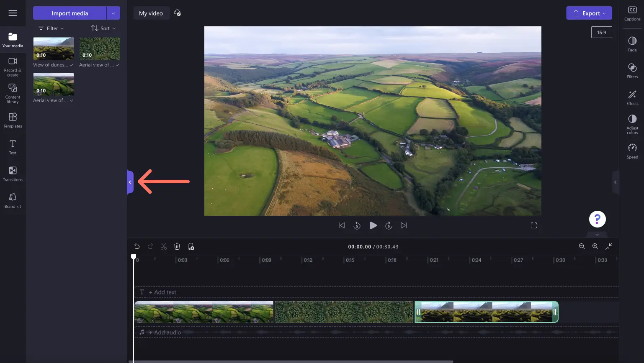Open the Filters panel
Viewport: 644px width, 363px height.
coord(632,71)
